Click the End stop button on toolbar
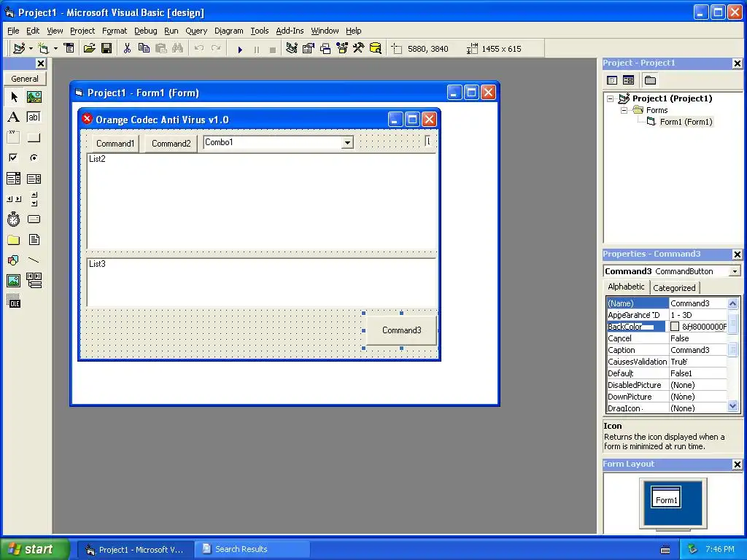 tap(273, 50)
